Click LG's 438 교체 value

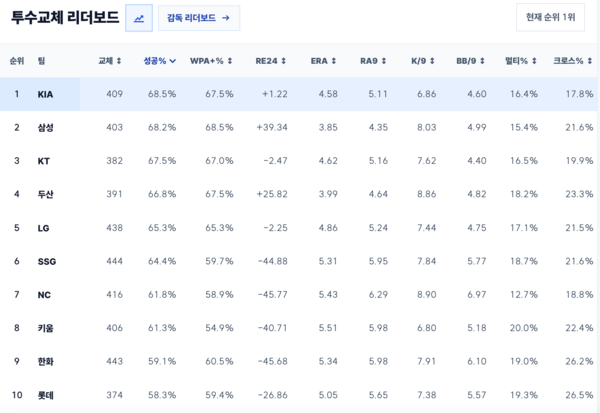[114, 228]
